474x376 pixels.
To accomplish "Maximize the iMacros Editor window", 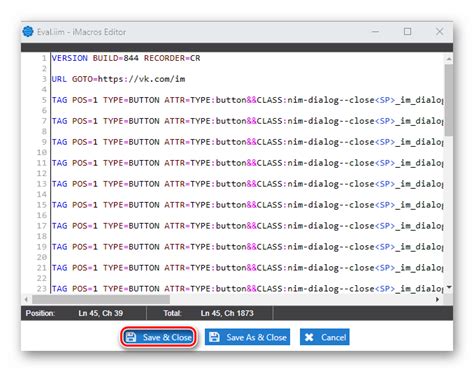I will coord(407,32).
